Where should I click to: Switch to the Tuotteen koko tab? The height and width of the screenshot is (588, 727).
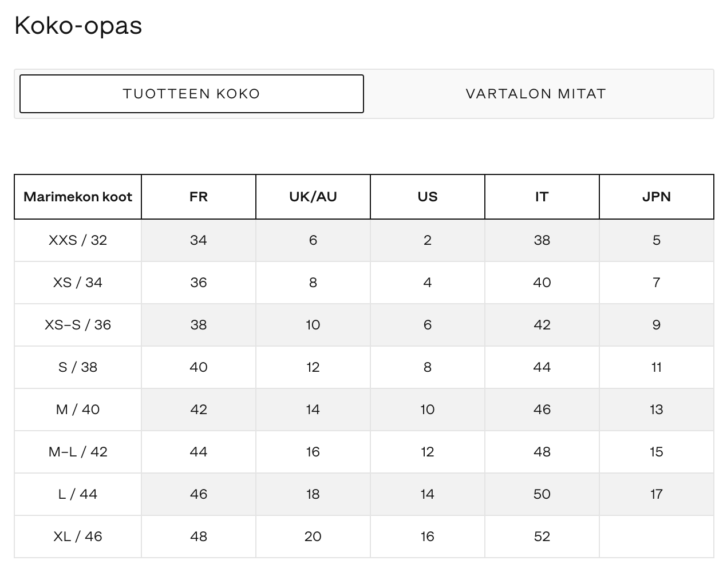192,94
